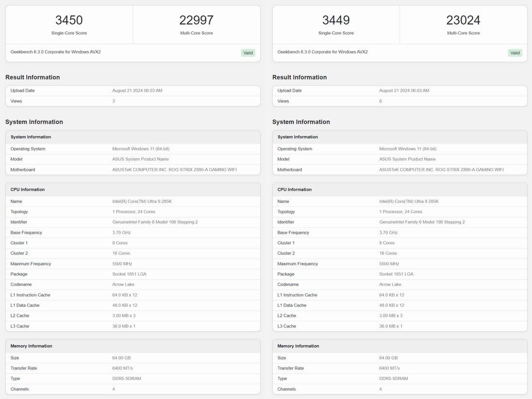Select the Views count showing 3
The image size is (532, 399).
point(114,101)
